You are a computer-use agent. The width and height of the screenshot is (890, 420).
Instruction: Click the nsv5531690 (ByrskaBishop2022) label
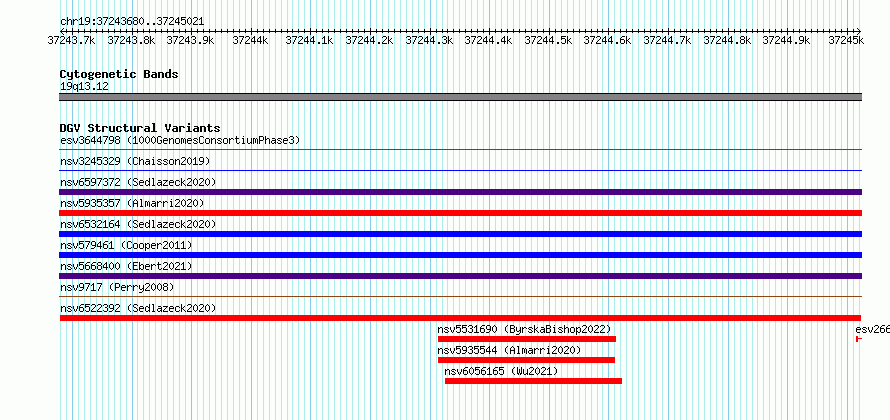click(x=524, y=329)
